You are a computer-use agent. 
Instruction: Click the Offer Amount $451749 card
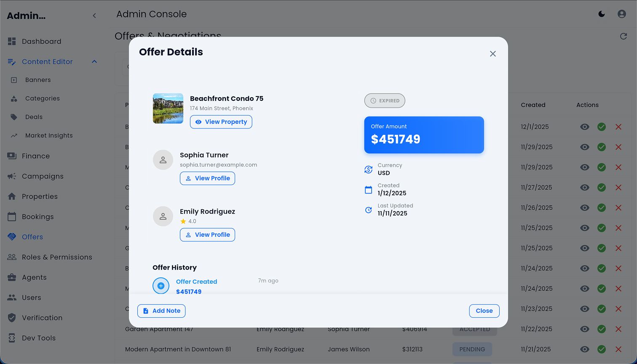click(x=424, y=135)
